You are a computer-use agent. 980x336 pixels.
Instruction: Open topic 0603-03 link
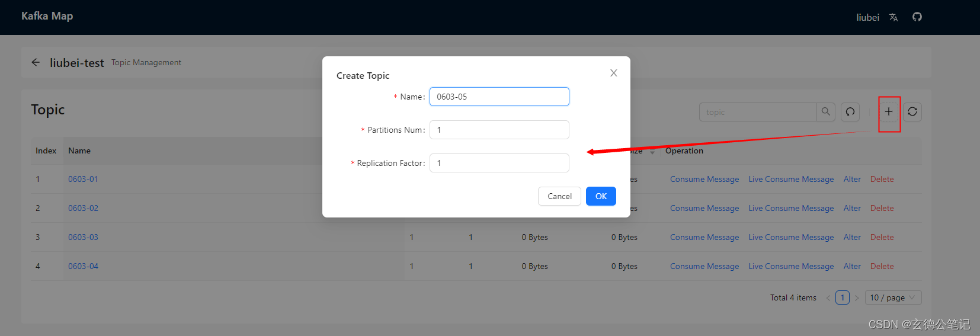pos(83,237)
